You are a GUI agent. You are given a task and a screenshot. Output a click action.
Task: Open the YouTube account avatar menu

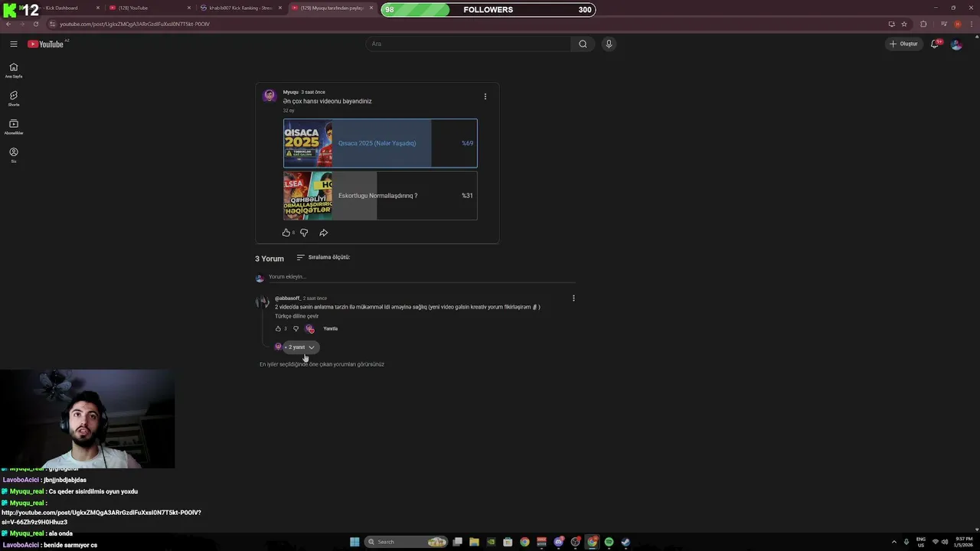pos(956,44)
